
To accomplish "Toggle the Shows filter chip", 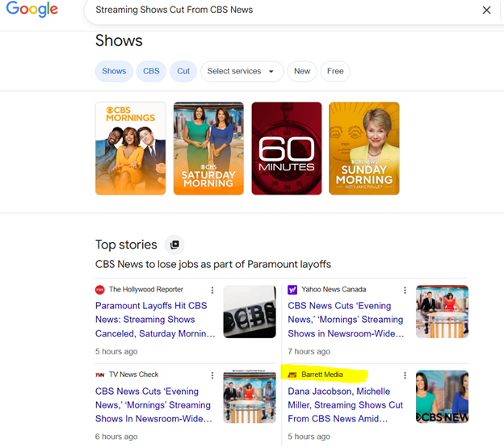I will point(114,71).
